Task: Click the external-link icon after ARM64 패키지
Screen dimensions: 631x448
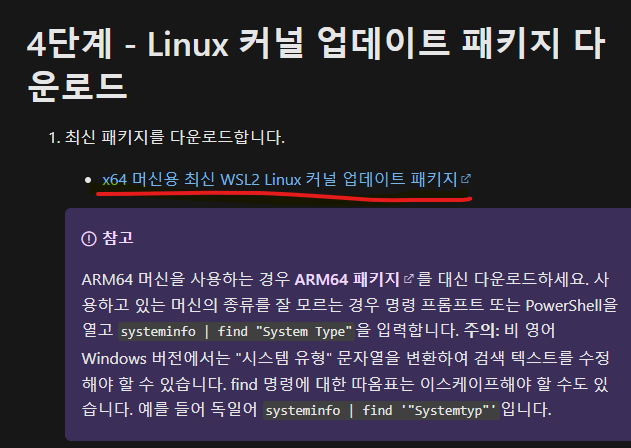Action: point(408,279)
